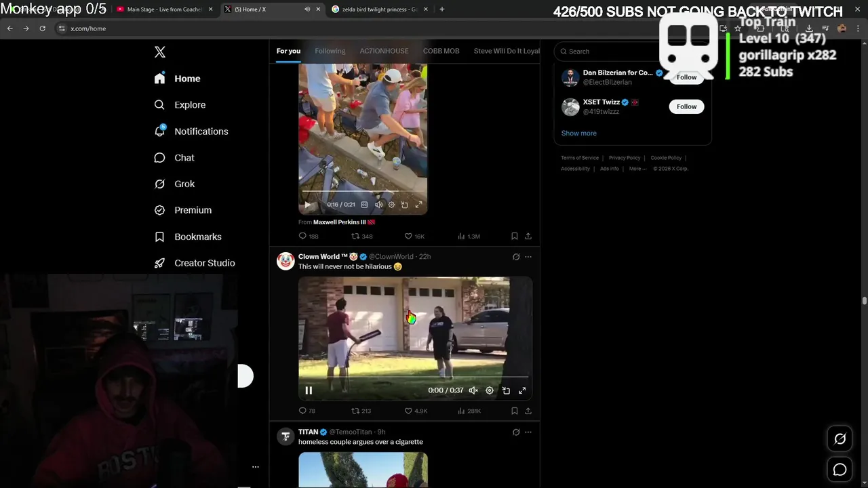This screenshot has height=488, width=868.
Task: Open Ads info footer link
Action: pyautogui.click(x=609, y=169)
